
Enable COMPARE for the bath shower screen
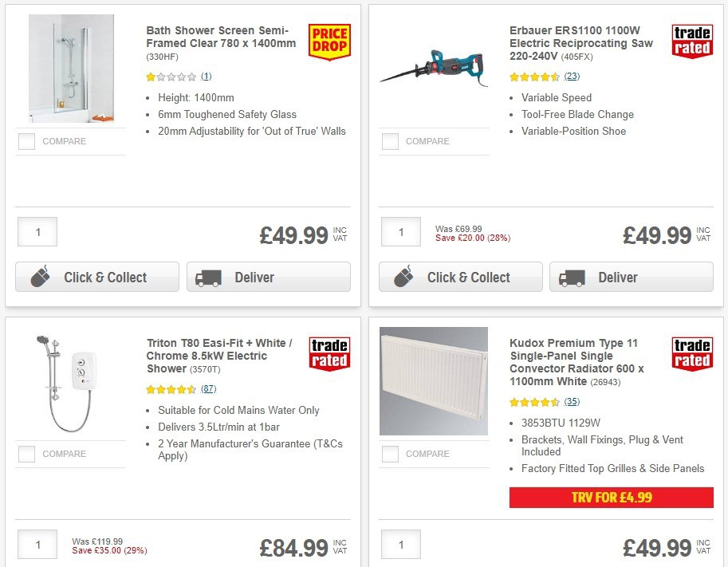pos(26,141)
